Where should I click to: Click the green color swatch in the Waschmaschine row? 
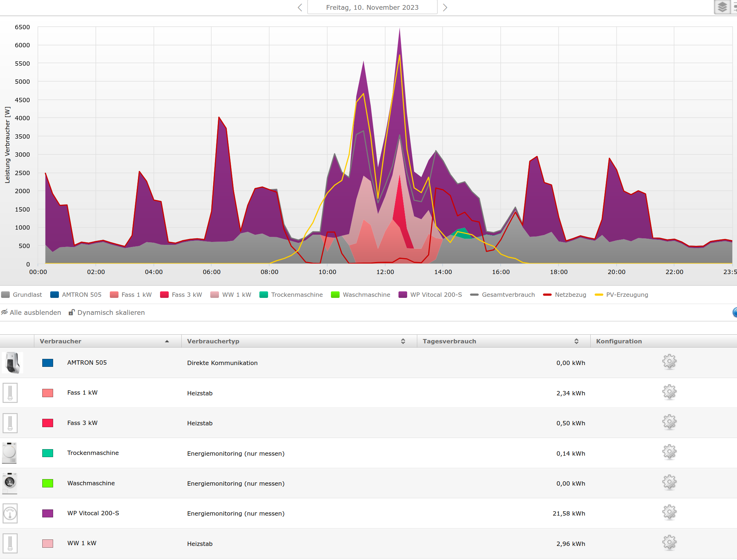[x=48, y=483]
